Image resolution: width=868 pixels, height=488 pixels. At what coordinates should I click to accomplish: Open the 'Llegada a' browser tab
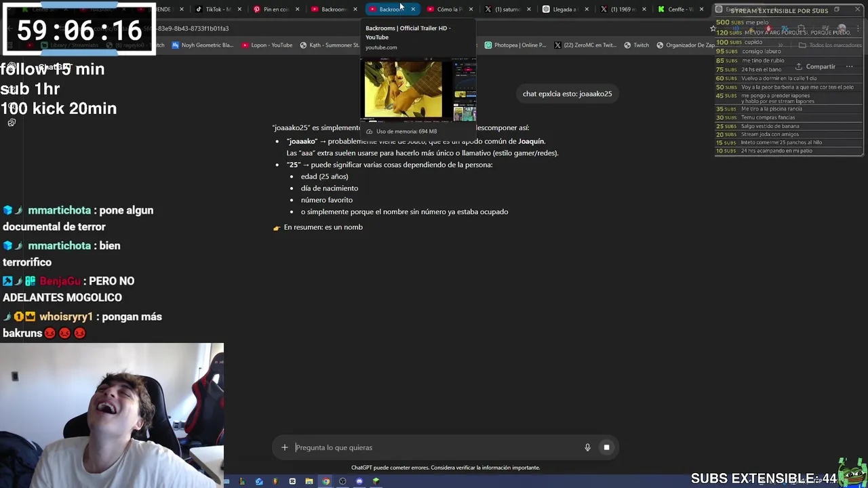coord(564,9)
